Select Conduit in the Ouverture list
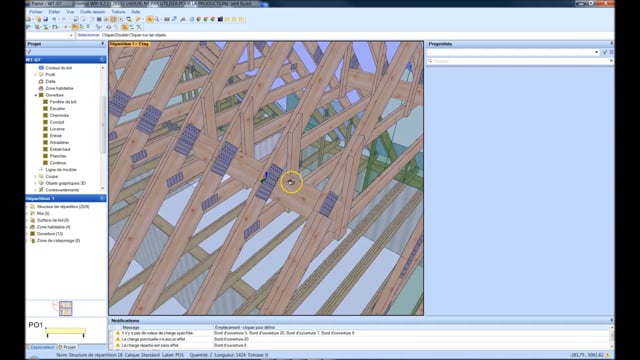The width and height of the screenshot is (640, 360). point(57,122)
